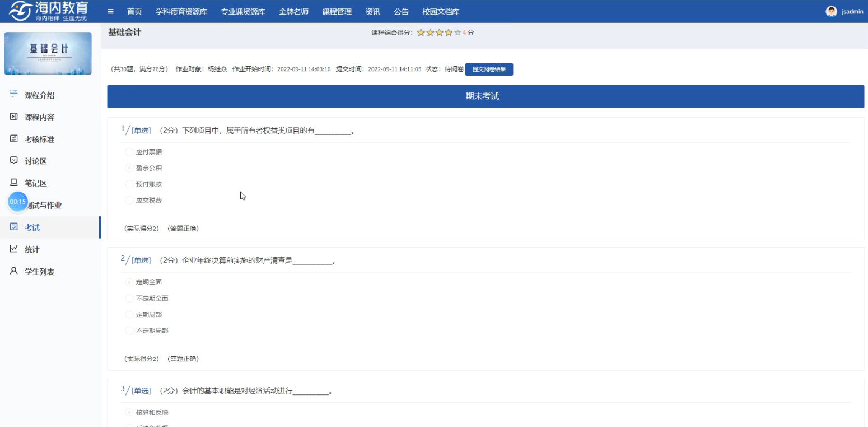Open the 课程管理 menu
868x427 pixels.
coord(337,12)
